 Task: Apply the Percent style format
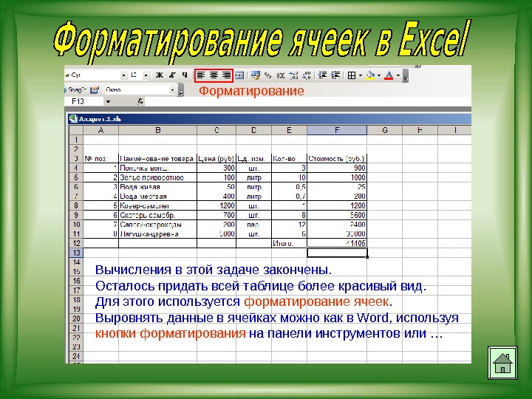[x=268, y=75]
